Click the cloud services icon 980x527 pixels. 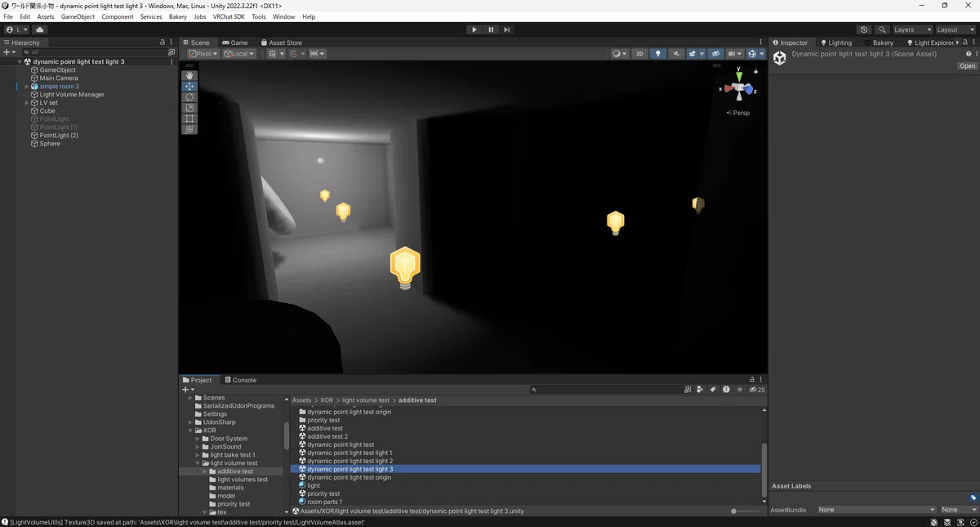tap(39, 29)
